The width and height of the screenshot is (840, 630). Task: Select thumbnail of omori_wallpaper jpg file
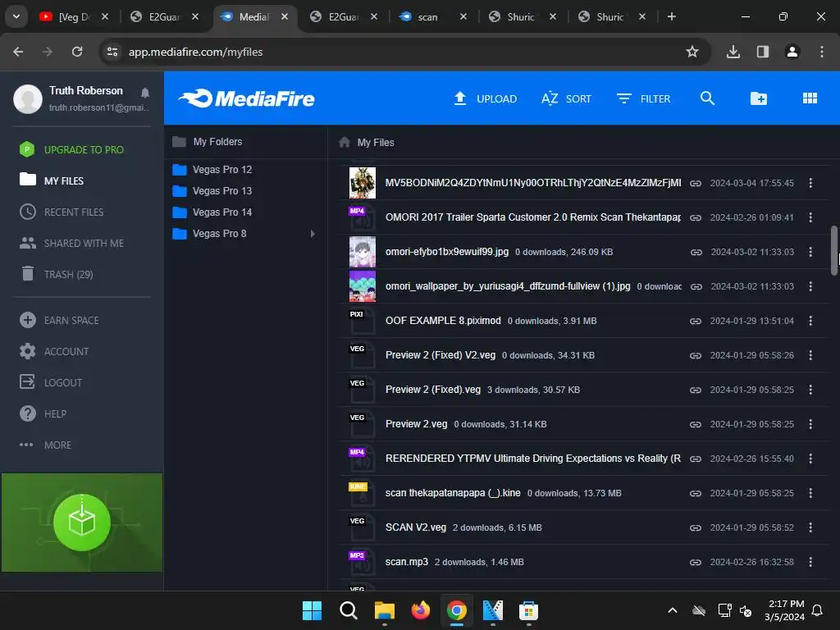362,286
